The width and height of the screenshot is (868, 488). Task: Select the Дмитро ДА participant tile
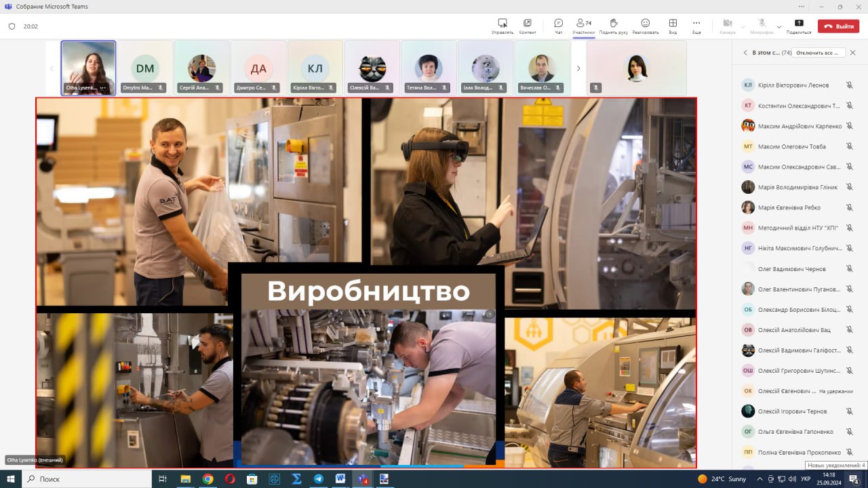[258, 68]
